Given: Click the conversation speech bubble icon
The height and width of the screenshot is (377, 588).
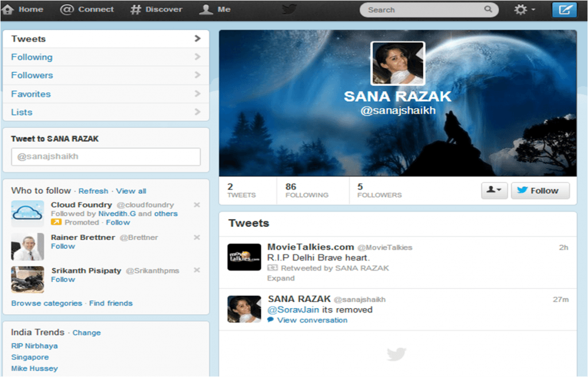Looking at the screenshot, I should click(270, 320).
